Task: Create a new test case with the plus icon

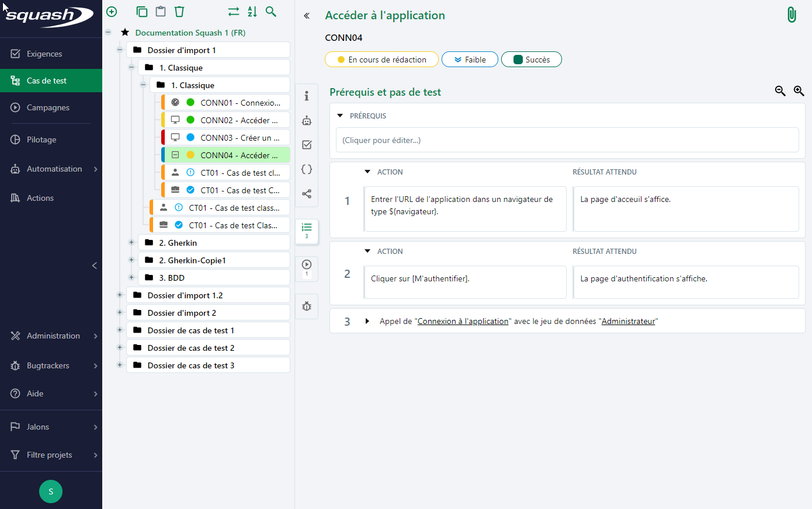Action: [111, 11]
